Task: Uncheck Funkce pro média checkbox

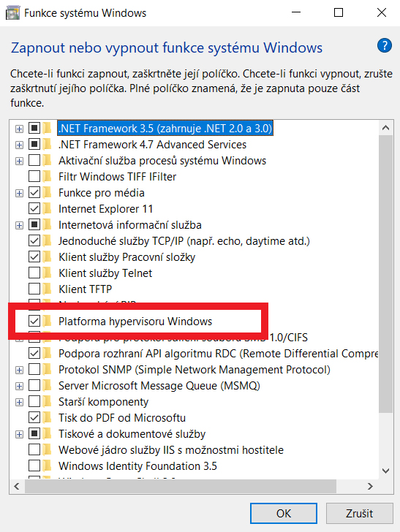Action: (x=34, y=193)
